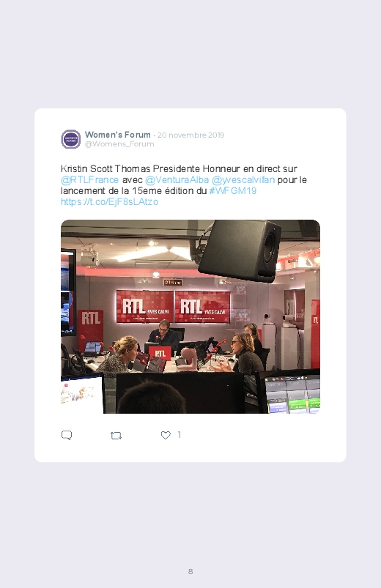
Task: Click the RTL Yves Calvi wall sign in the photo
Action: click(x=173, y=306)
